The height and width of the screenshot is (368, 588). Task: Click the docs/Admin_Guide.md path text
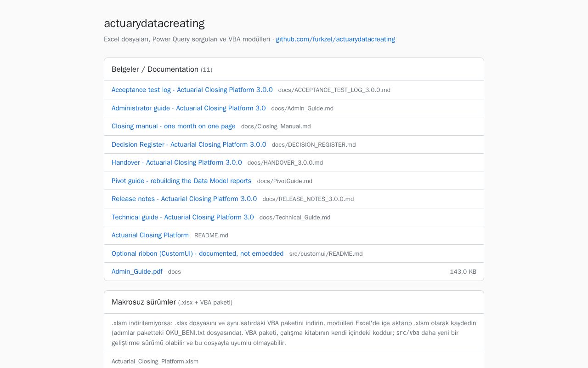click(x=302, y=109)
